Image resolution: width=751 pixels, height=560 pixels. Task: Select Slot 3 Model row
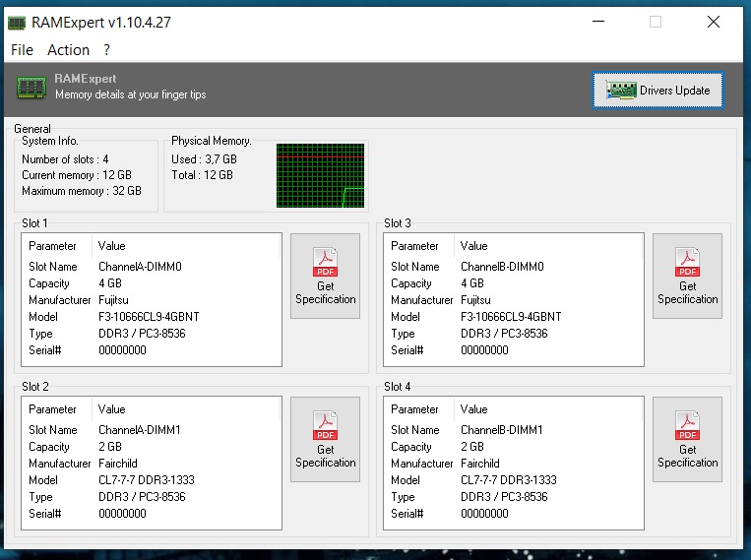pos(514,317)
